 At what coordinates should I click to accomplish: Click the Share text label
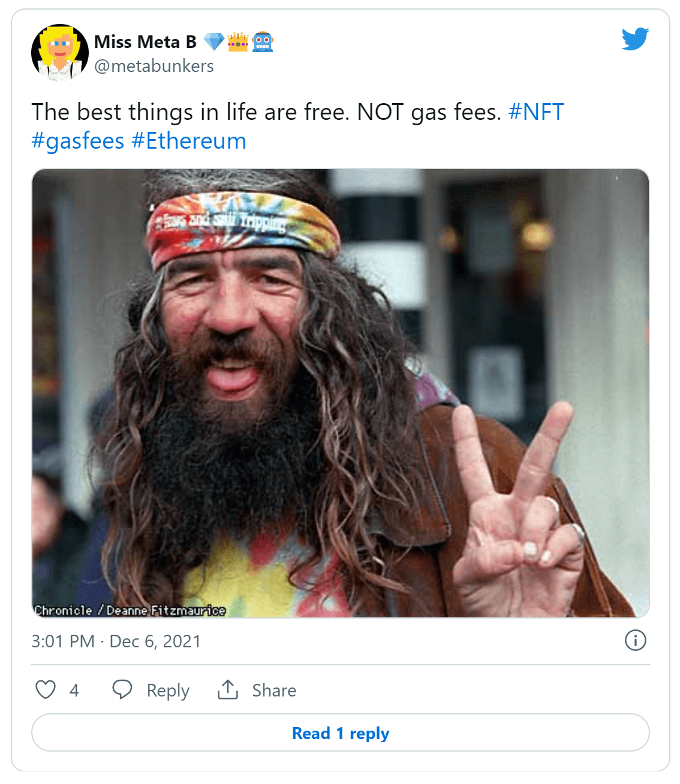pos(273,690)
